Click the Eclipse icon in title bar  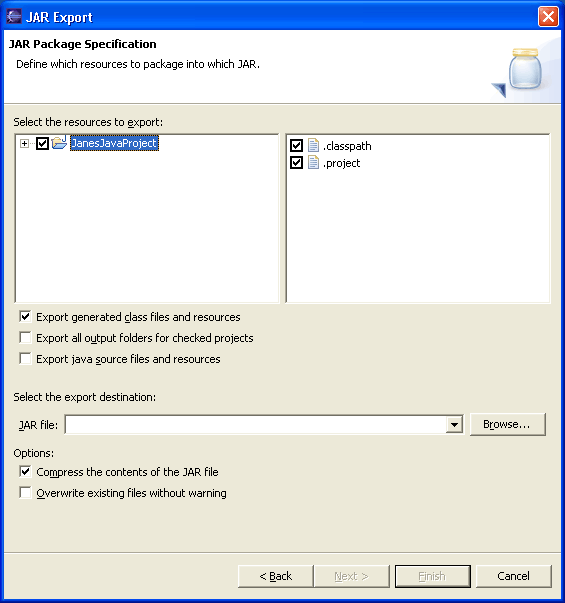pos(14,17)
